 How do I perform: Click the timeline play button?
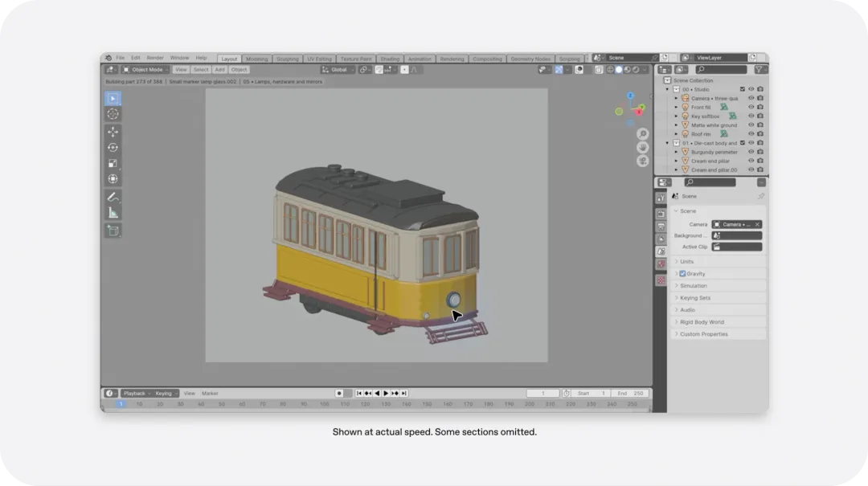(x=386, y=394)
